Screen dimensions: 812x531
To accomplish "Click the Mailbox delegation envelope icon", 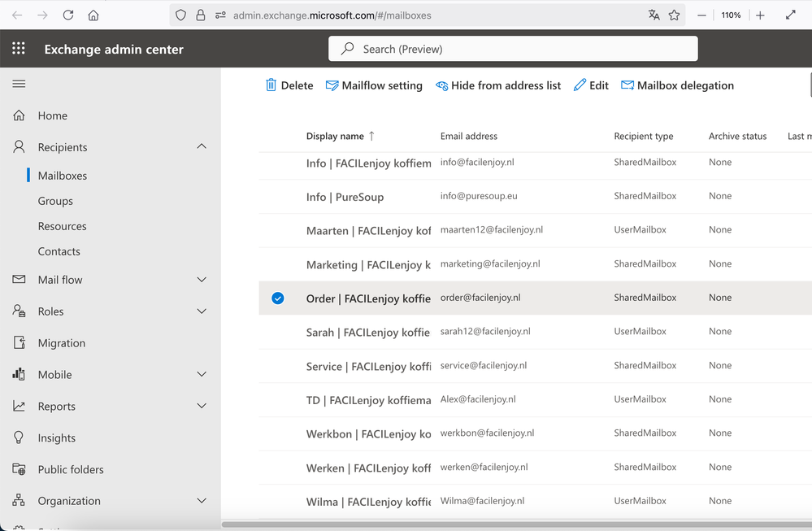I will tap(627, 85).
